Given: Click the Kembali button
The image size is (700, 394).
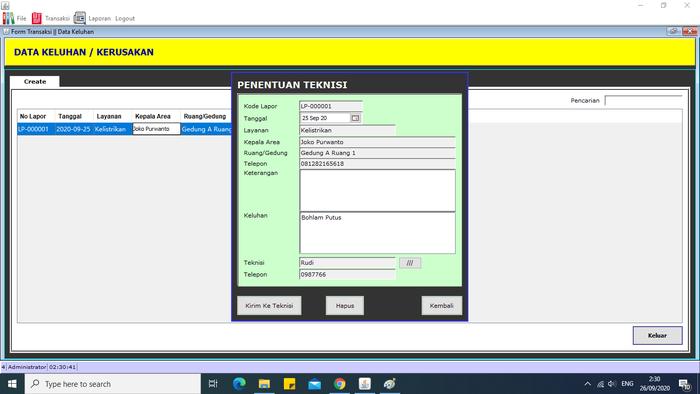Looking at the screenshot, I should point(442,306).
